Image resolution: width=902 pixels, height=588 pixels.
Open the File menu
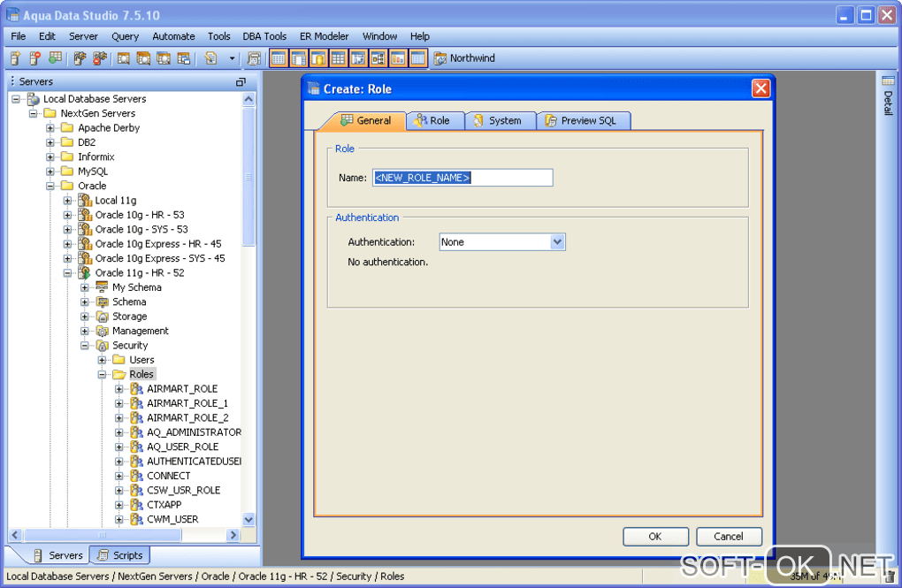pos(19,36)
